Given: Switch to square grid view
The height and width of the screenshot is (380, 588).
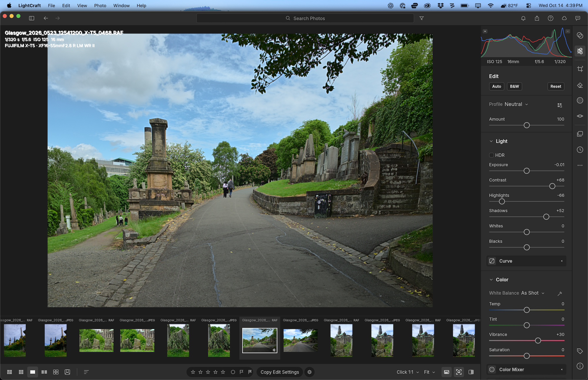Looking at the screenshot, I should (x=21, y=372).
